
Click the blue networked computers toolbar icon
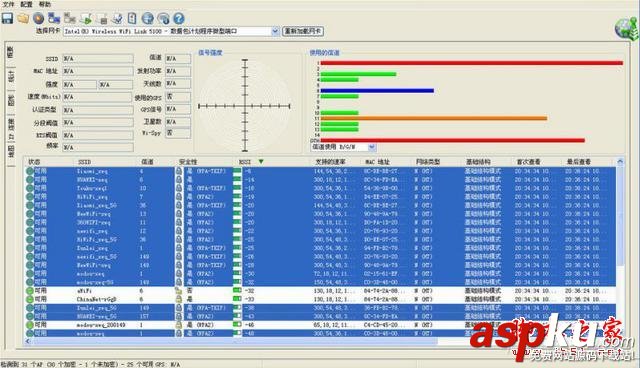54,18
